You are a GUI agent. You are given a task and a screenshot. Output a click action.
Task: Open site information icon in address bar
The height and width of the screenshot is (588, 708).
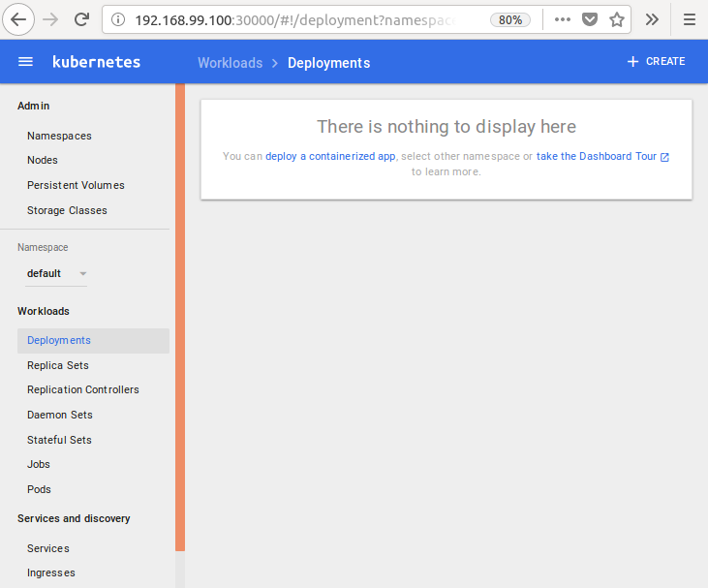tap(118, 19)
